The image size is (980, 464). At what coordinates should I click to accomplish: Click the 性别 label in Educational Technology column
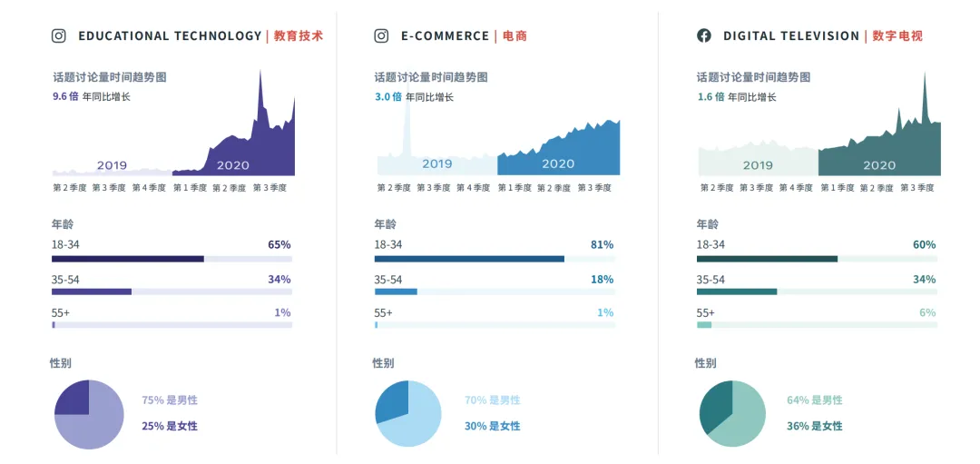61,362
